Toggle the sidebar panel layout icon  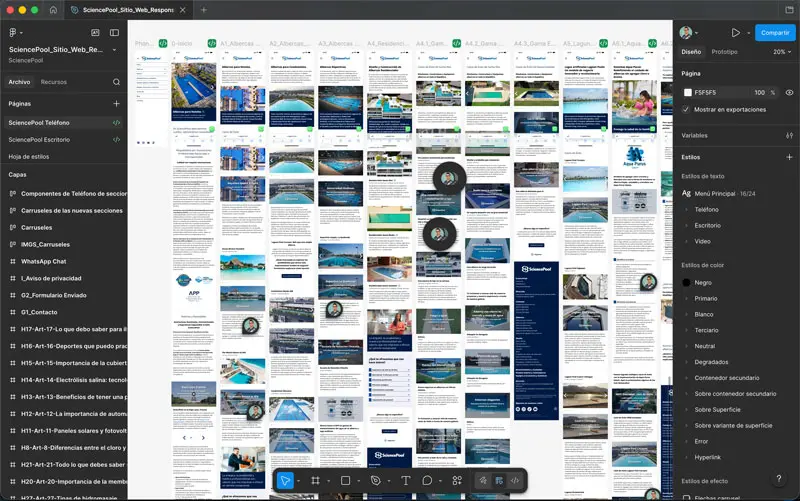pyautogui.click(x=114, y=33)
